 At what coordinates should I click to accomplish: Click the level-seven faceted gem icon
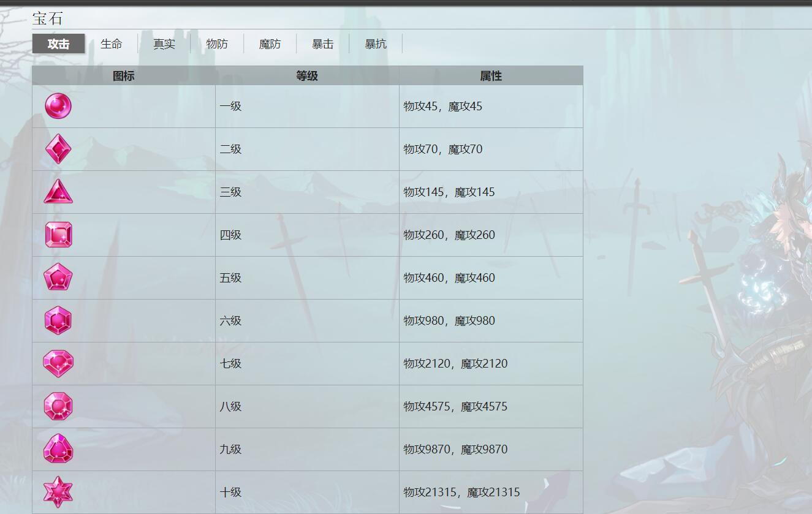(x=58, y=363)
